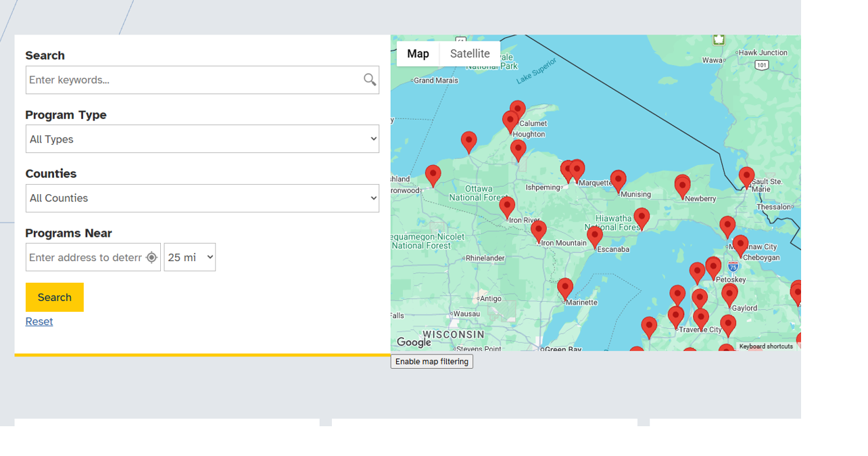The height and width of the screenshot is (456, 868).
Task: Click the Lake Superior label on the map
Action: click(x=537, y=71)
